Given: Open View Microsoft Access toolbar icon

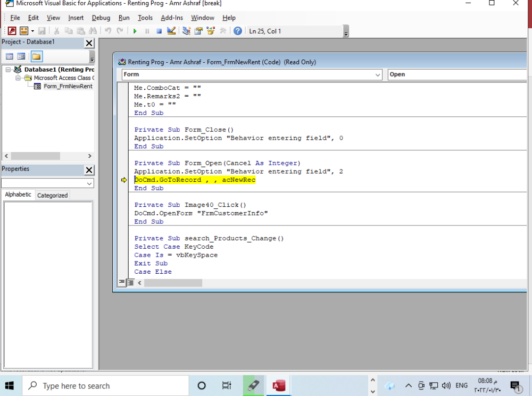Looking at the screenshot, I should coord(12,31).
